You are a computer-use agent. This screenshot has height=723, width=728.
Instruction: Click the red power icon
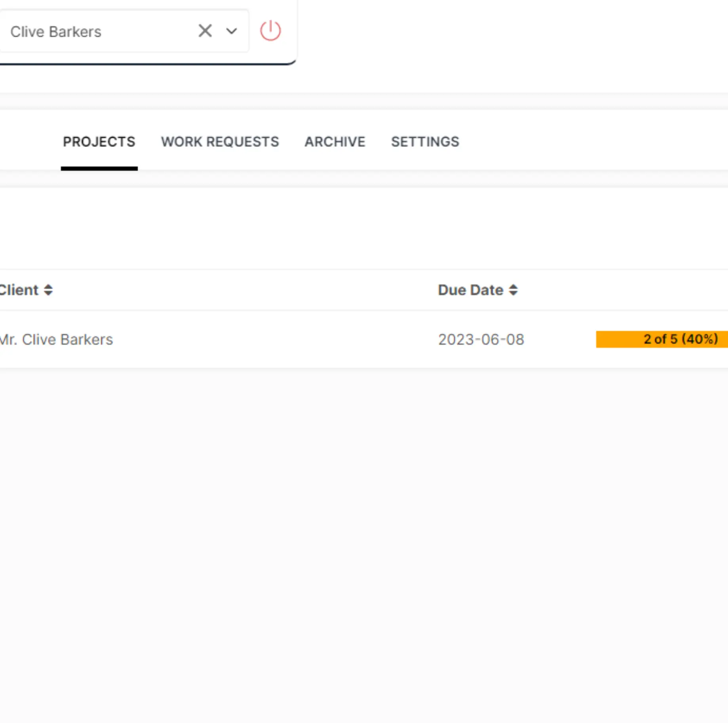(270, 31)
